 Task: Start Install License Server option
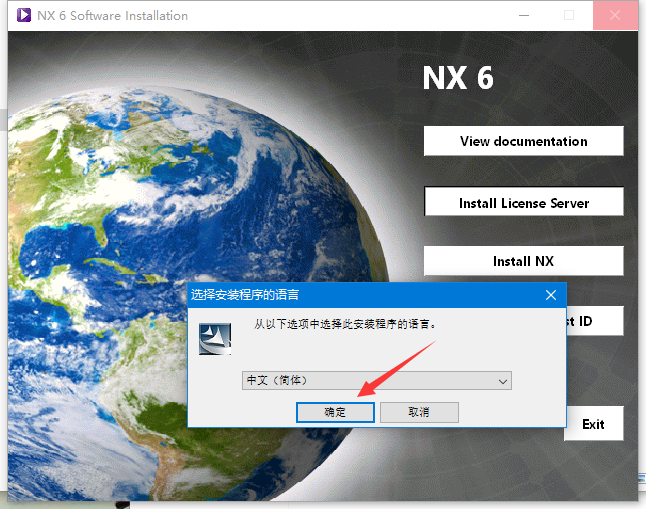[523, 202]
